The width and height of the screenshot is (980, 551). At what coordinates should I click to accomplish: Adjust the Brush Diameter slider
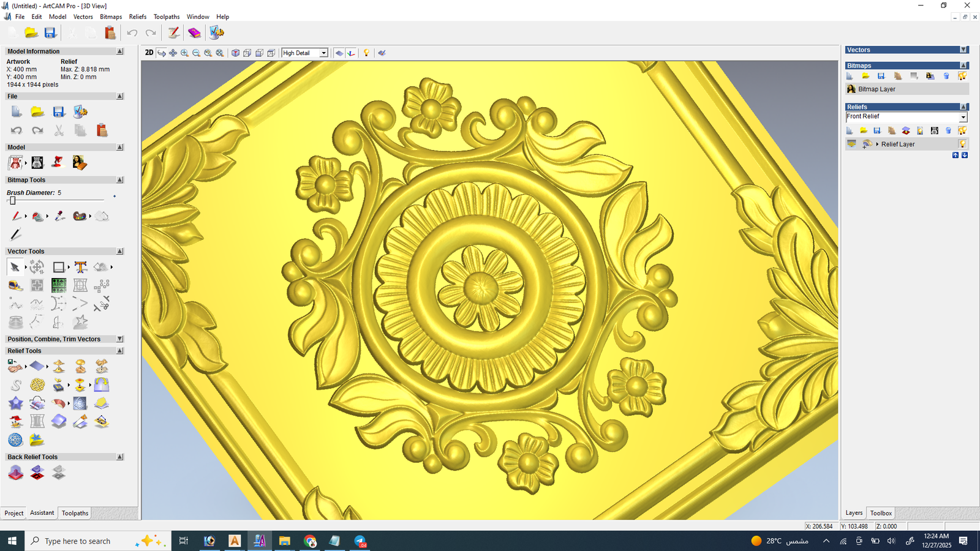tap(13, 201)
